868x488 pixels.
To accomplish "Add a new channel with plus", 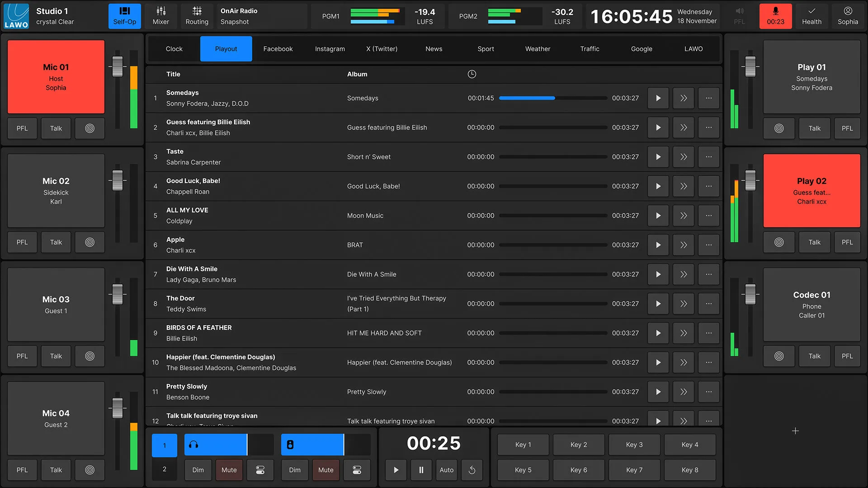I will tap(795, 431).
